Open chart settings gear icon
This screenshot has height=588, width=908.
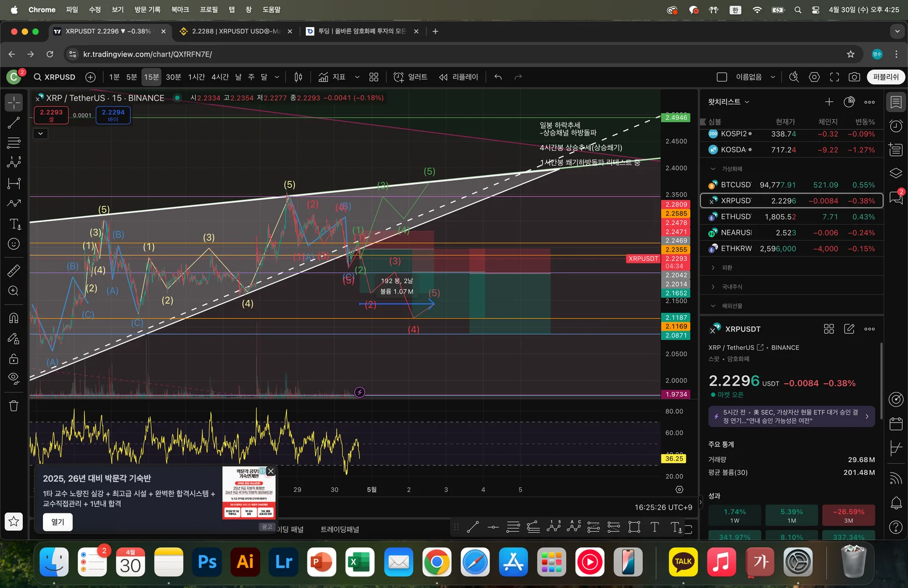tap(814, 77)
